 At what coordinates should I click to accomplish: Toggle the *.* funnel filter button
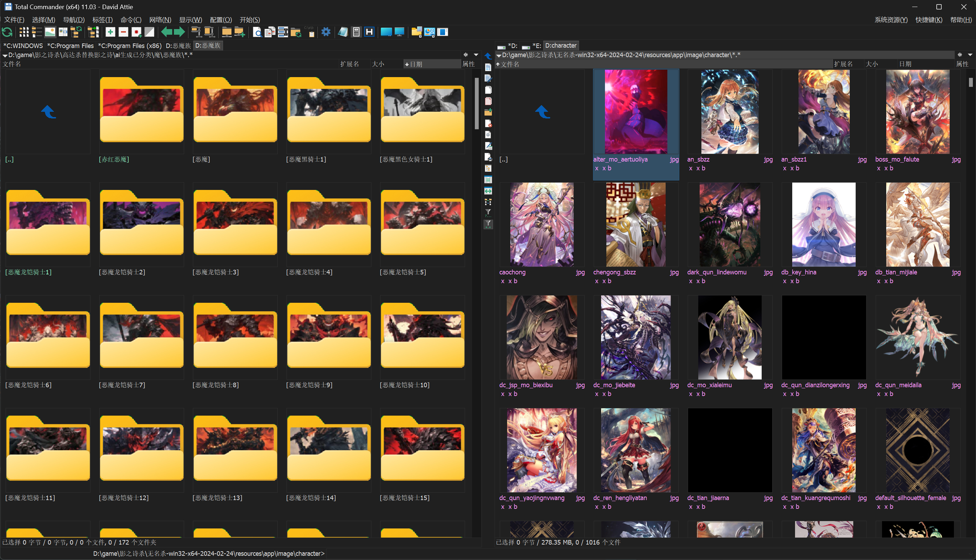[488, 224]
